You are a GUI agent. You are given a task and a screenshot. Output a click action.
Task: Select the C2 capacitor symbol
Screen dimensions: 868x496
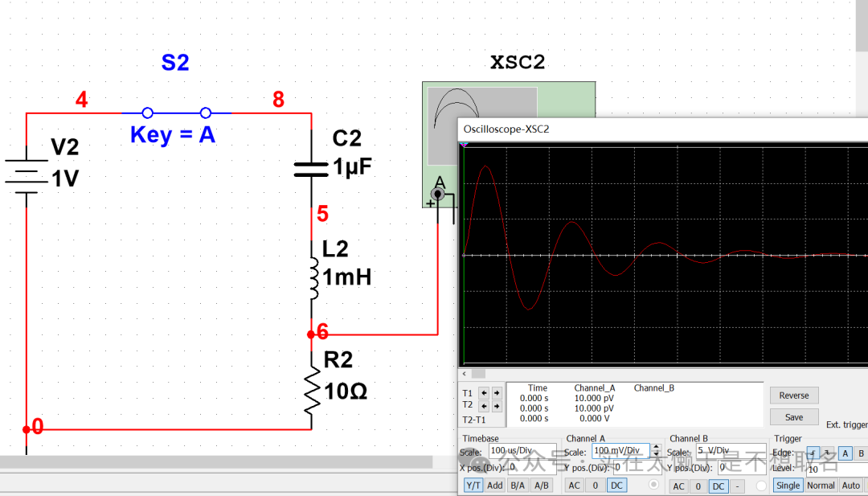pyautogui.click(x=311, y=168)
